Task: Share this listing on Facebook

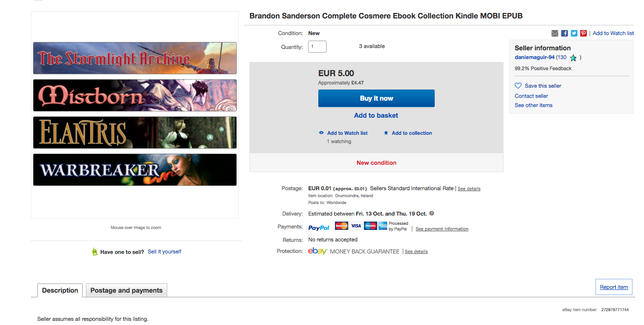Action: pos(565,33)
